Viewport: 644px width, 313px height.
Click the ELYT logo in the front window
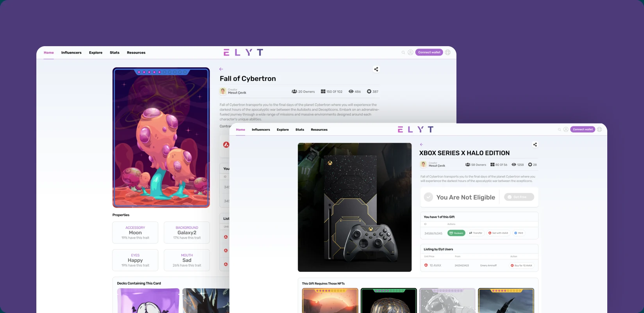pyautogui.click(x=415, y=130)
